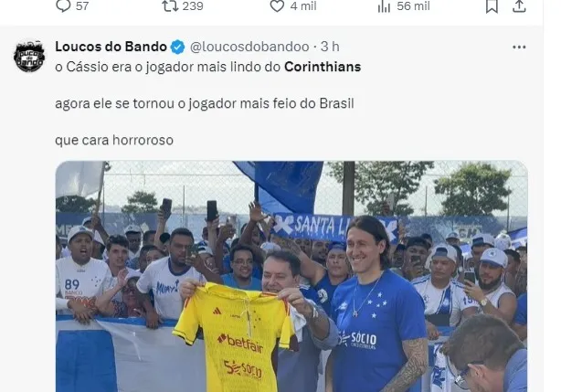561x392 pixels.
Task: Click the reply speech bubble icon
Action: pos(63,5)
